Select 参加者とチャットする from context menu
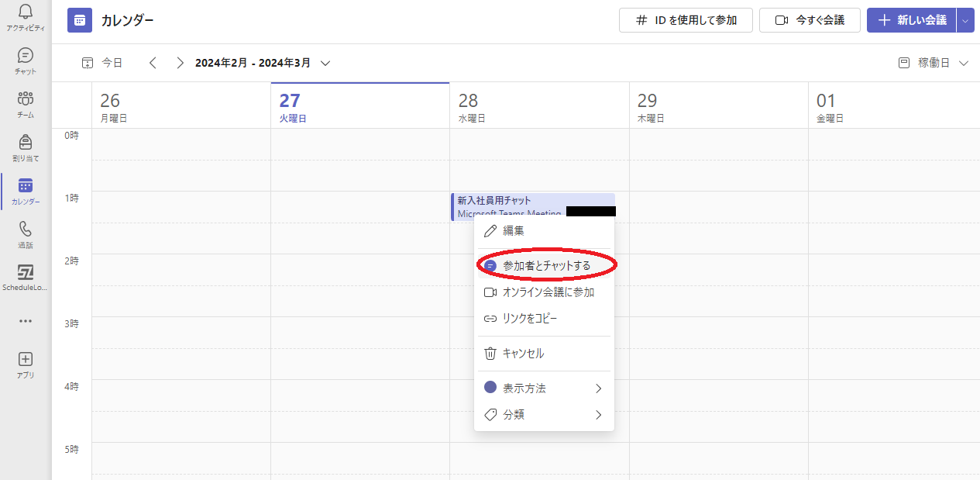Image resolution: width=980 pixels, height=480 pixels. (546, 266)
